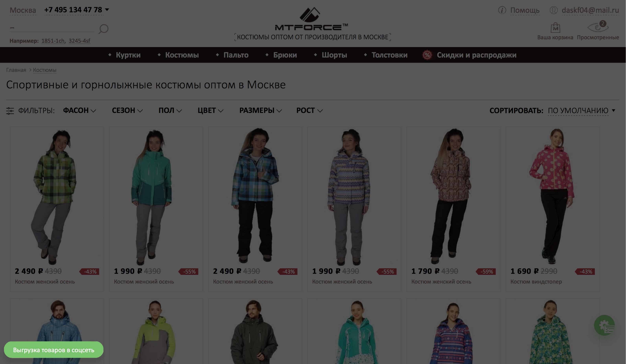Click the filters sliders icon
The width and height of the screenshot is (626, 364).
(x=10, y=111)
